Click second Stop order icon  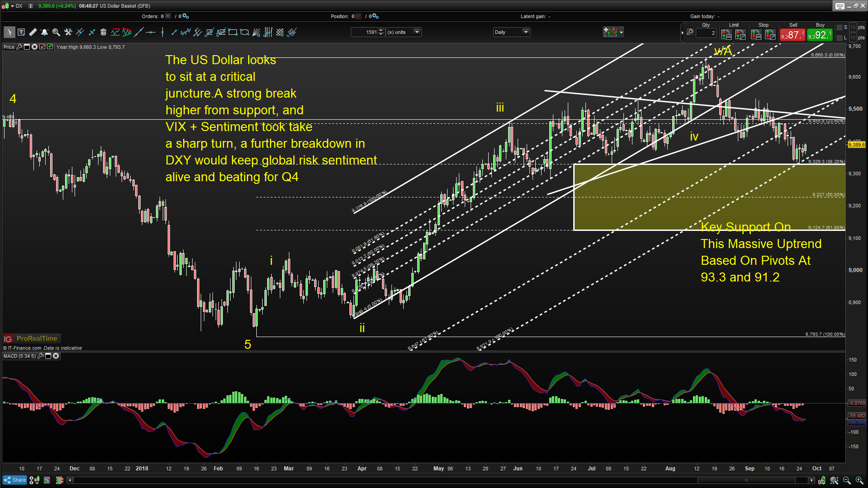click(x=770, y=34)
